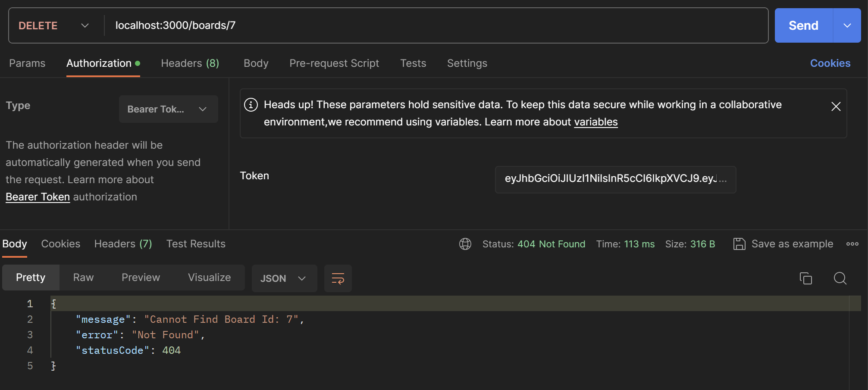868x390 pixels.
Task: Click into the Token input field
Action: pyautogui.click(x=615, y=179)
